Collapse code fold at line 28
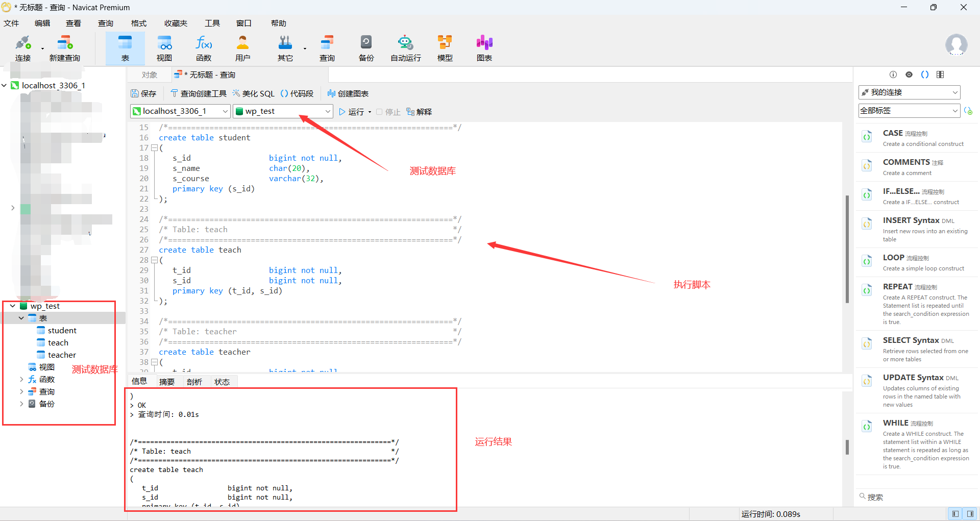The width and height of the screenshot is (980, 521). pos(154,260)
